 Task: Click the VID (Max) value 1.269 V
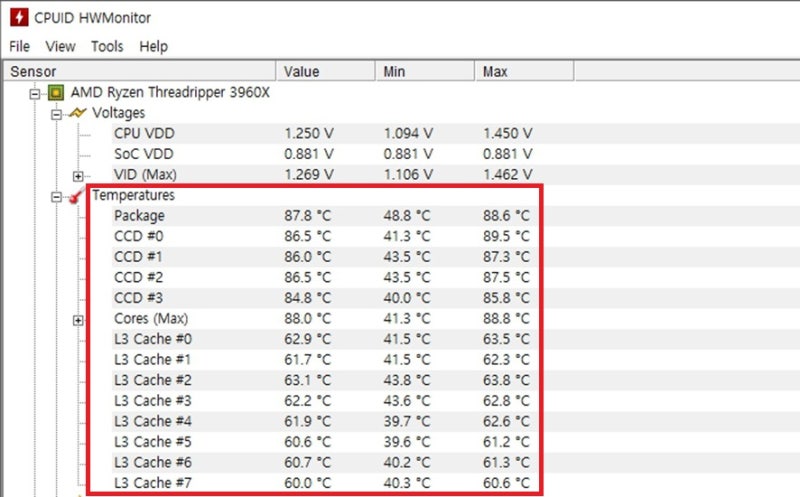309,175
